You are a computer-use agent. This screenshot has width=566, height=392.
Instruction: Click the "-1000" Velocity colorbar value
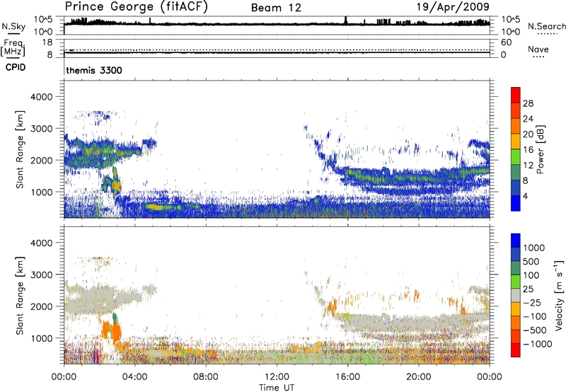pyautogui.click(x=537, y=344)
